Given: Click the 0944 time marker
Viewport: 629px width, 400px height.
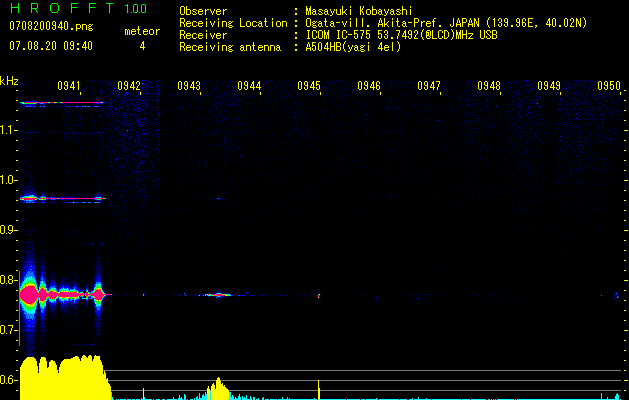Looking at the screenshot, I should tap(249, 86).
